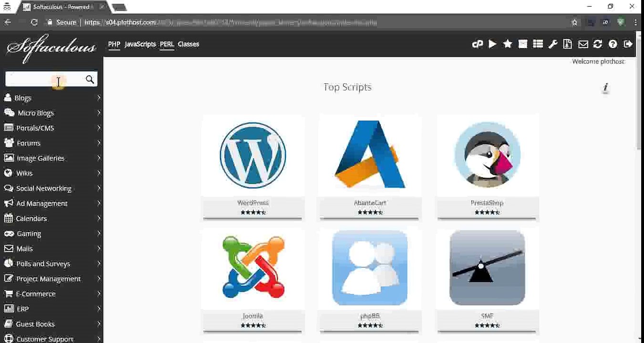The height and width of the screenshot is (343, 644).
Task: Click the Calendars calendar icon
Action: pyautogui.click(x=8, y=218)
